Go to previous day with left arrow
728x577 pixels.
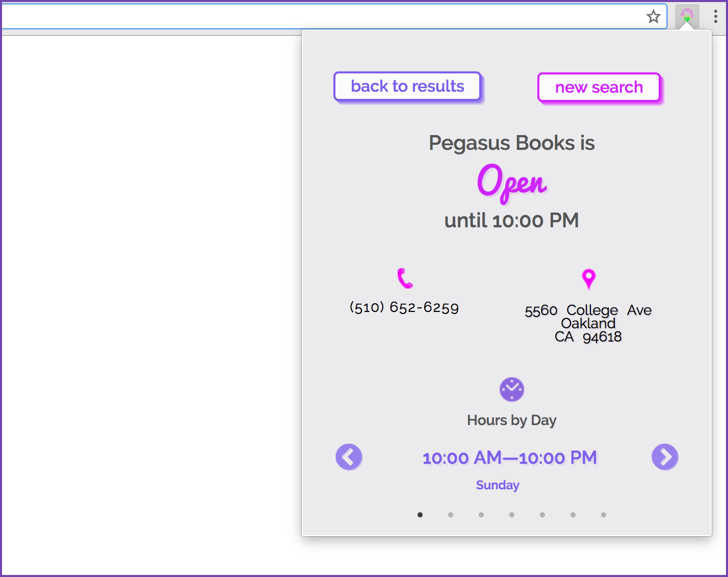(349, 457)
